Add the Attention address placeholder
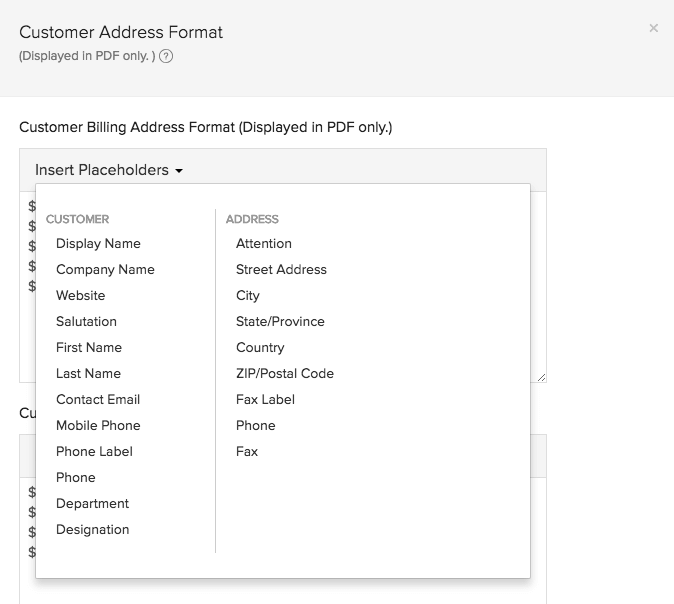674x604 pixels. [x=264, y=243]
